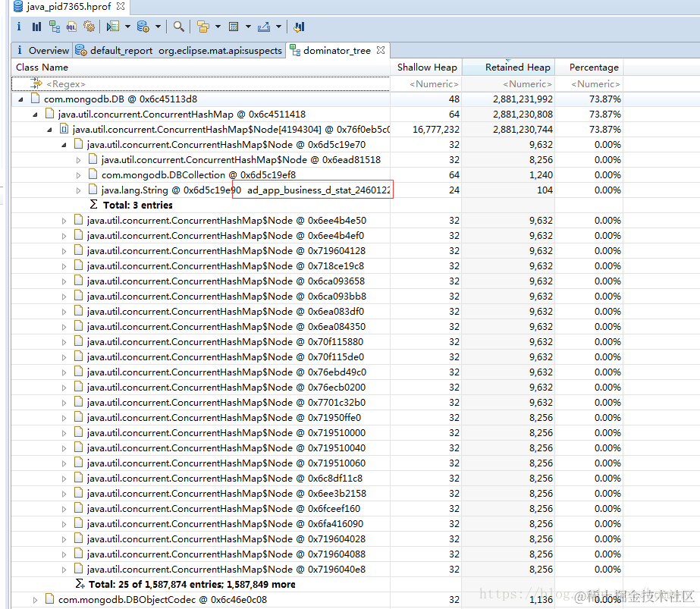Viewport: 700px width, 609px height.
Task: Close the java_pid7365.hprof editor tab
Action: point(120,6)
